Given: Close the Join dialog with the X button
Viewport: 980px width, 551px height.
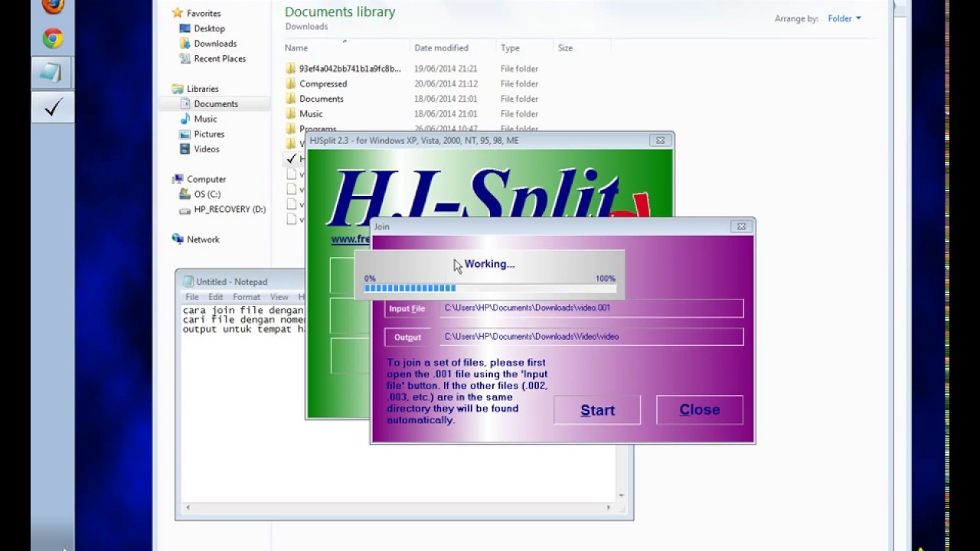Looking at the screenshot, I should (741, 227).
